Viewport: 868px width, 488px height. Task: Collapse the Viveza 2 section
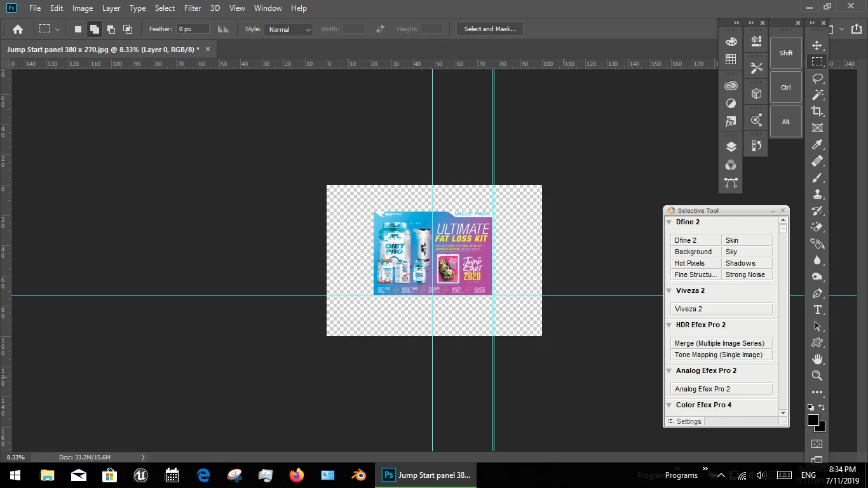tap(669, 291)
